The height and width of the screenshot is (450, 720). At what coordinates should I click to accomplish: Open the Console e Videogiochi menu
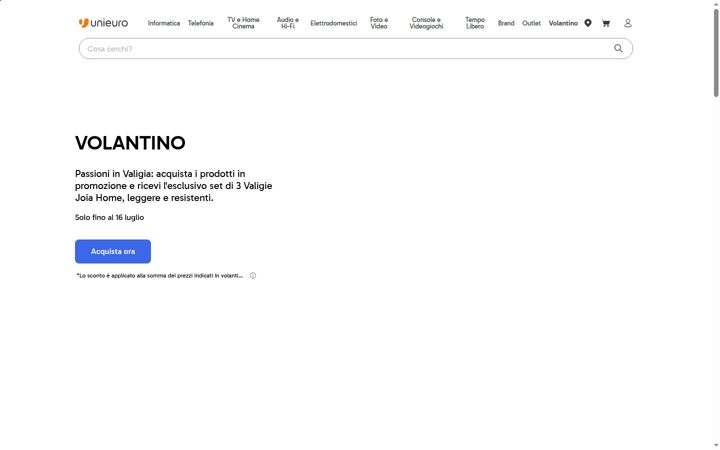coord(426,23)
